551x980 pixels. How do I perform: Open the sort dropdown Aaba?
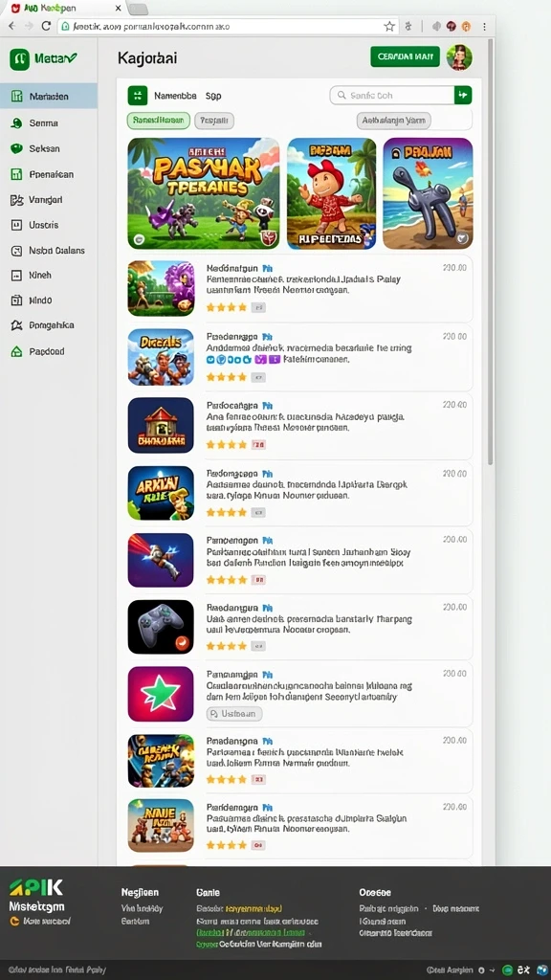click(393, 121)
